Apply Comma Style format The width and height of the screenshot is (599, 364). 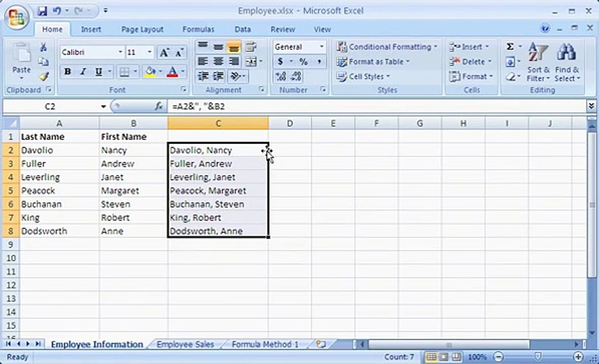(x=319, y=61)
